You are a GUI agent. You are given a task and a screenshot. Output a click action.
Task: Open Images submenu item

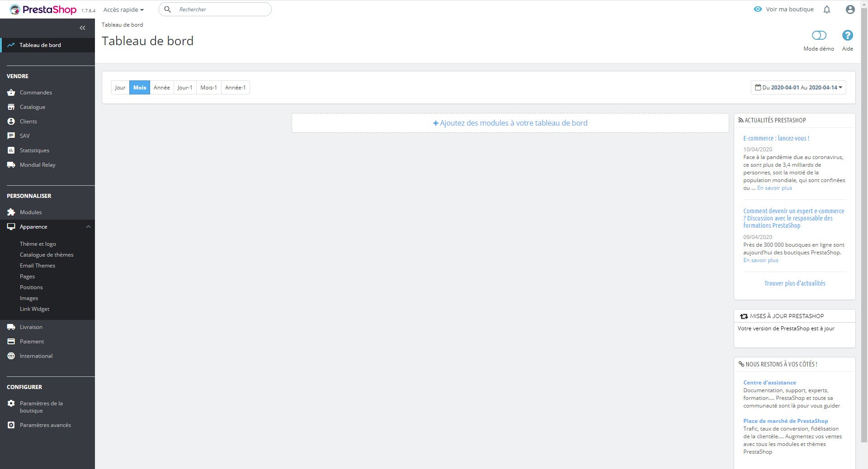[29, 298]
